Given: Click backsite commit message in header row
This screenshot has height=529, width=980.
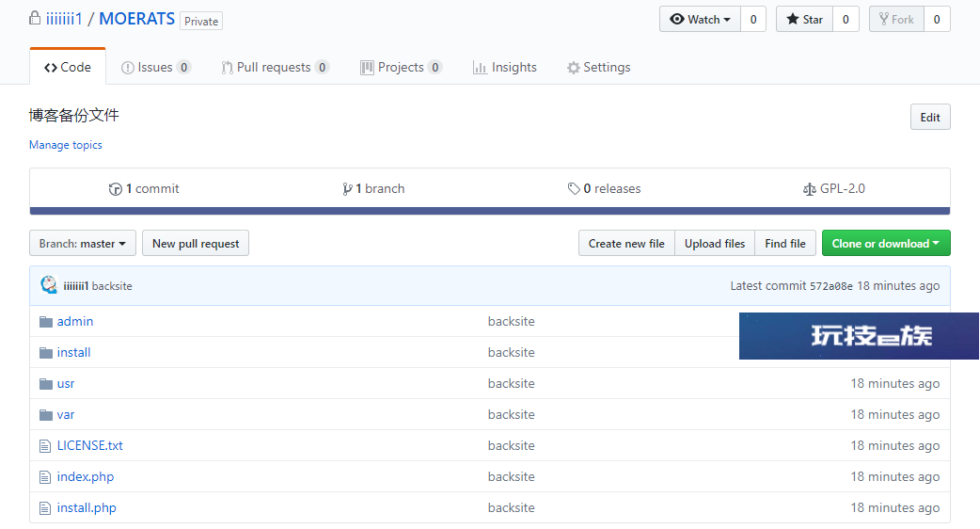Looking at the screenshot, I should 112,286.
